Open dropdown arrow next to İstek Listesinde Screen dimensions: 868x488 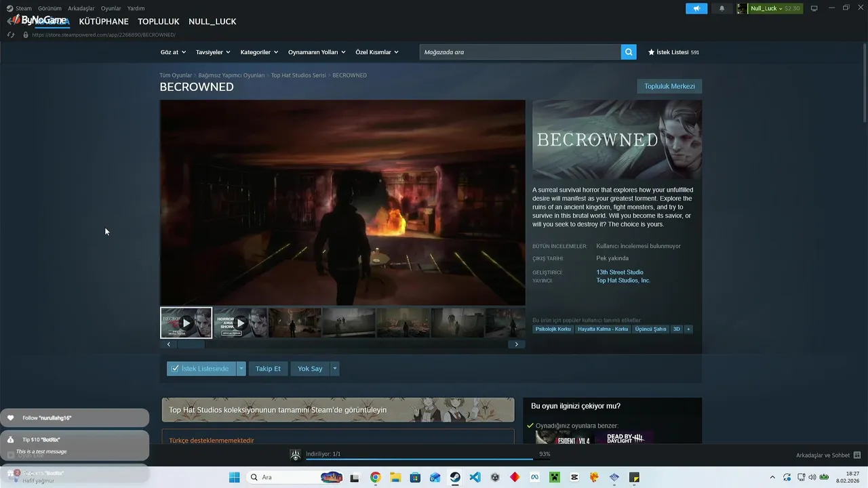pos(241,369)
